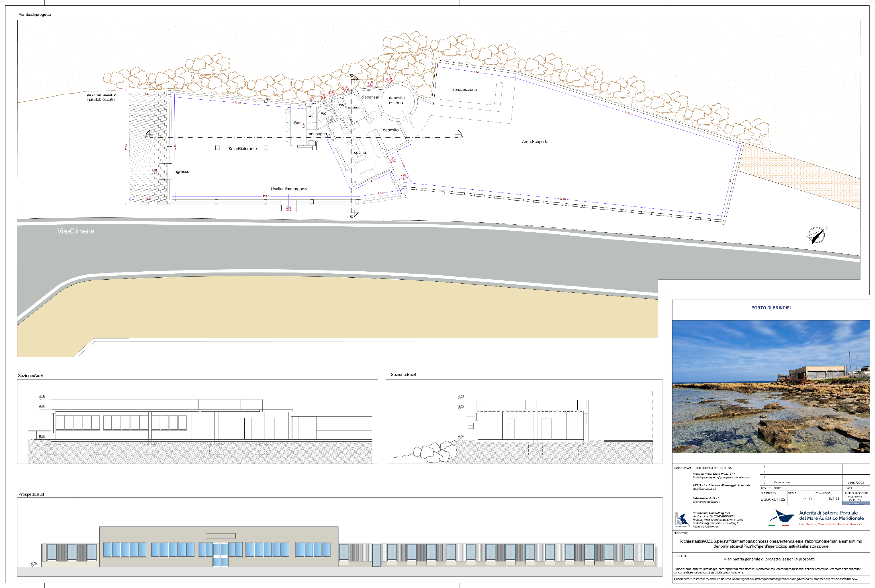Click the '4.05' elevation marker in Sezione A-A

pyautogui.click(x=42, y=396)
